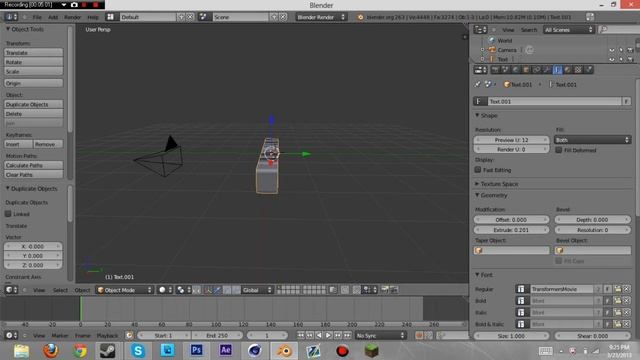Open the No Sync playback dropdown

click(x=380, y=336)
